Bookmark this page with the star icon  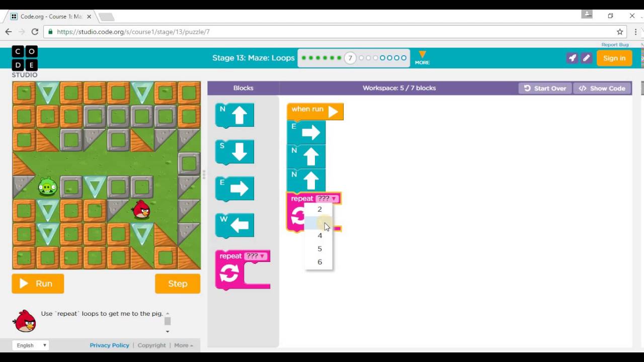click(x=620, y=32)
